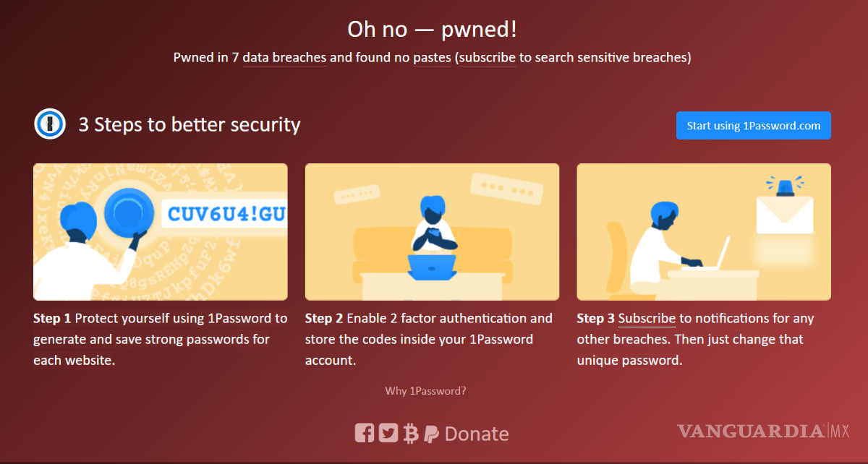Image resolution: width=868 pixels, height=464 pixels.
Task: Click the Donate link in the footer
Action: (477, 432)
